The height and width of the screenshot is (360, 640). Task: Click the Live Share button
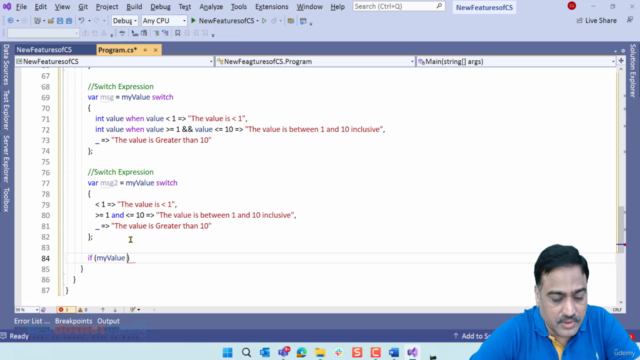(x=596, y=20)
